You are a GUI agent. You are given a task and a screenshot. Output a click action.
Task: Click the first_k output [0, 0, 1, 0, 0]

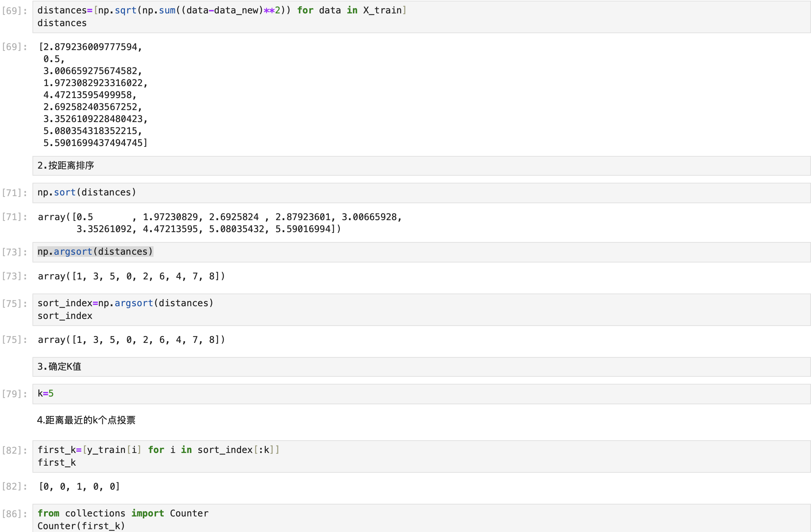[x=79, y=486]
